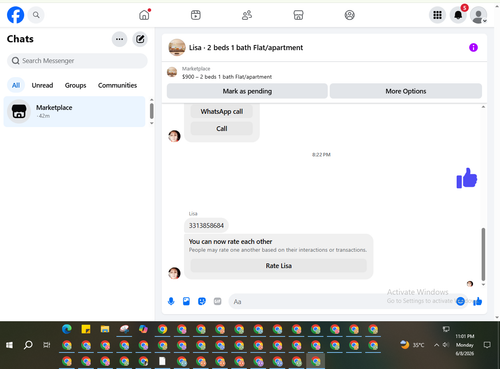Open the emoji picker
Viewport: 500px width, 369px height.
[460, 301]
